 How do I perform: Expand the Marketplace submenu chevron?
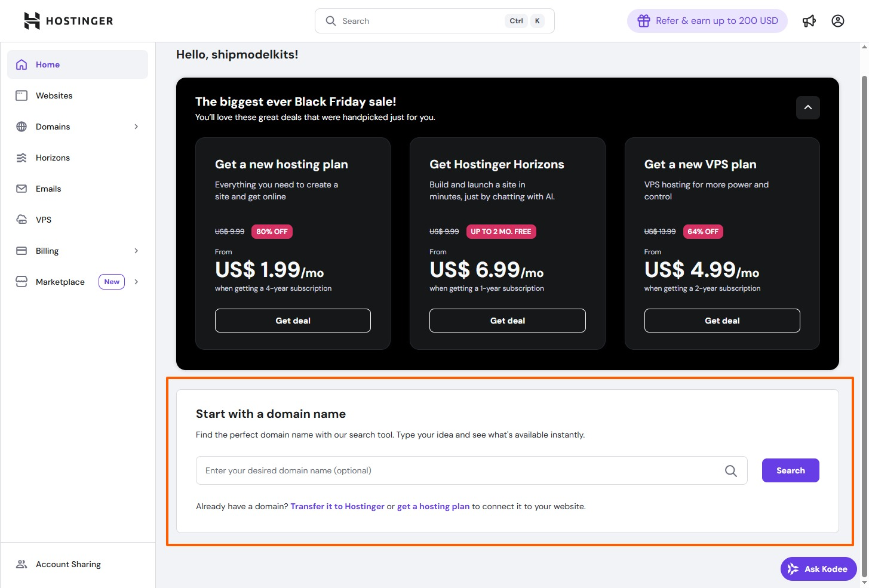tap(136, 282)
